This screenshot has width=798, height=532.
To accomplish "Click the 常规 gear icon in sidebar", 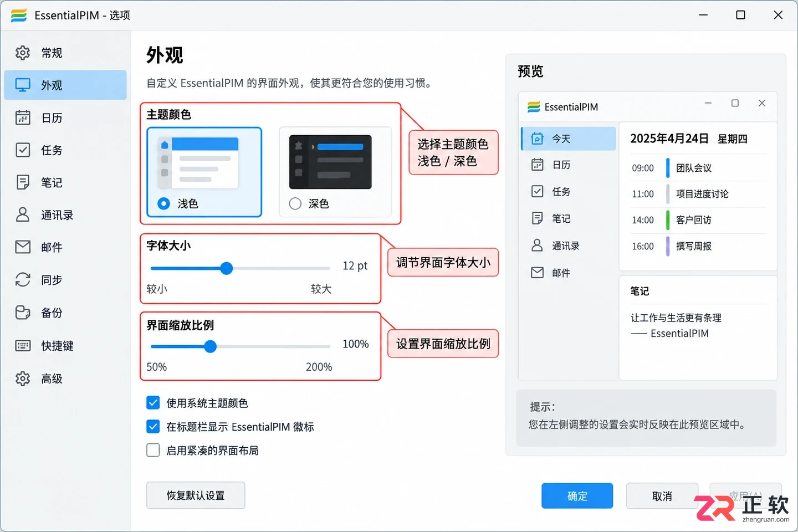I will pos(23,53).
